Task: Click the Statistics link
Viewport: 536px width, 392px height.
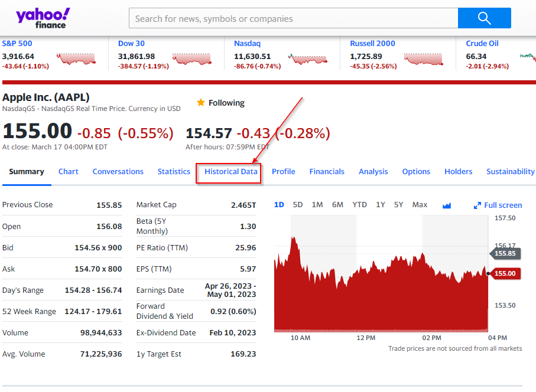Action: click(174, 172)
